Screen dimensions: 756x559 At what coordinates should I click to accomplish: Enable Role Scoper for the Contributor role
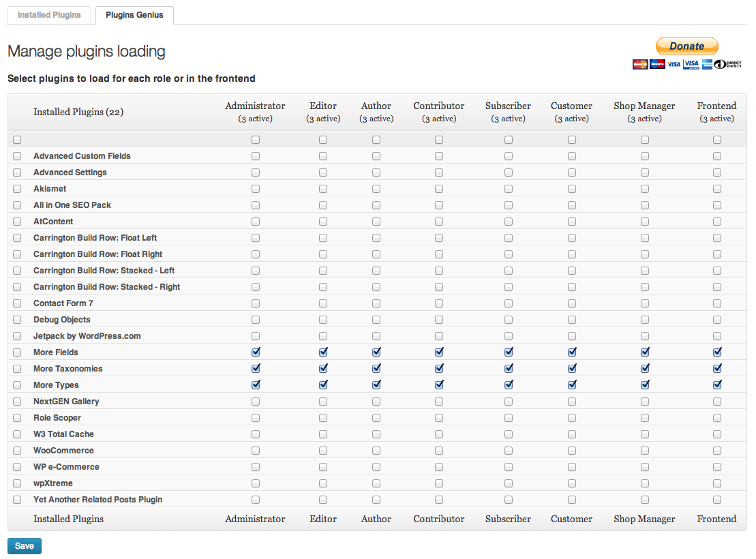click(439, 418)
